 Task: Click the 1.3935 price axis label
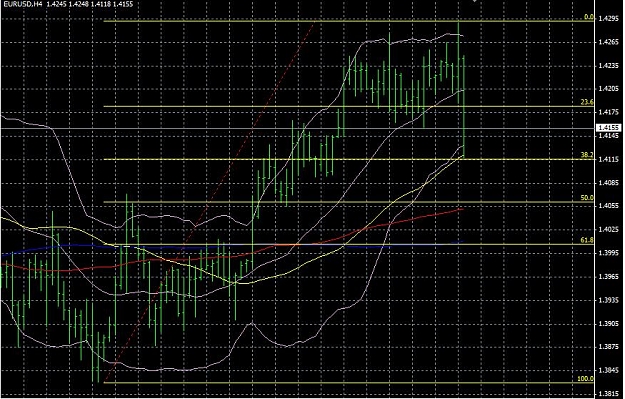tap(609, 300)
